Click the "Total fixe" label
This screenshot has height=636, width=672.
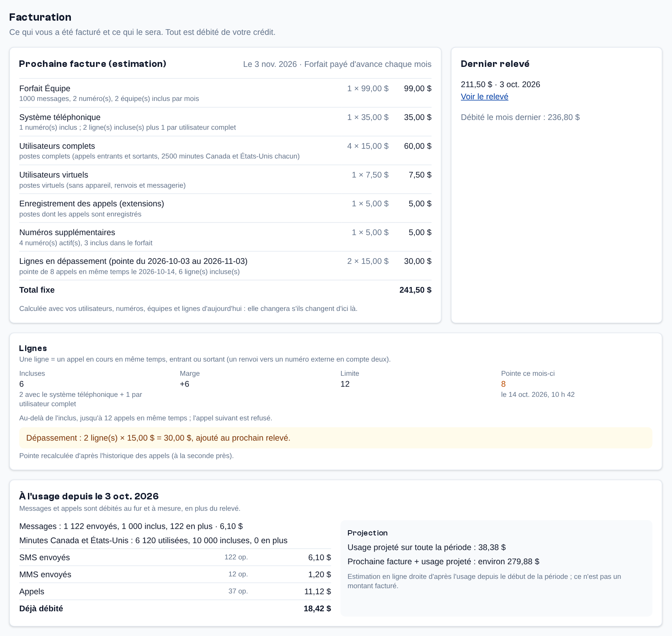pos(37,290)
